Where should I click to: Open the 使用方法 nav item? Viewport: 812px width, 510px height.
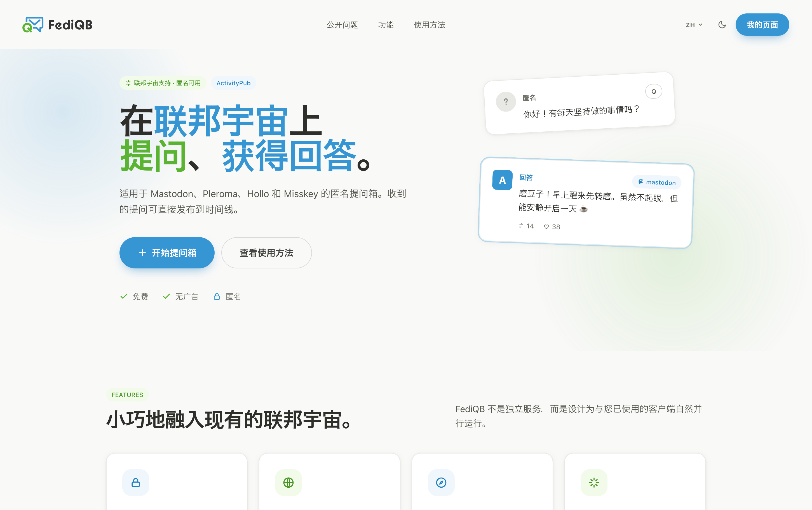click(x=429, y=25)
